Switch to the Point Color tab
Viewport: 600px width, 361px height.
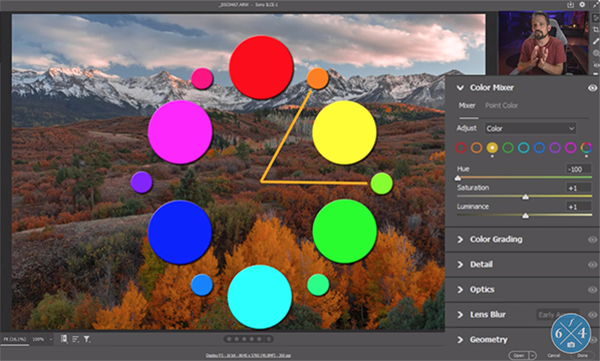coord(501,105)
